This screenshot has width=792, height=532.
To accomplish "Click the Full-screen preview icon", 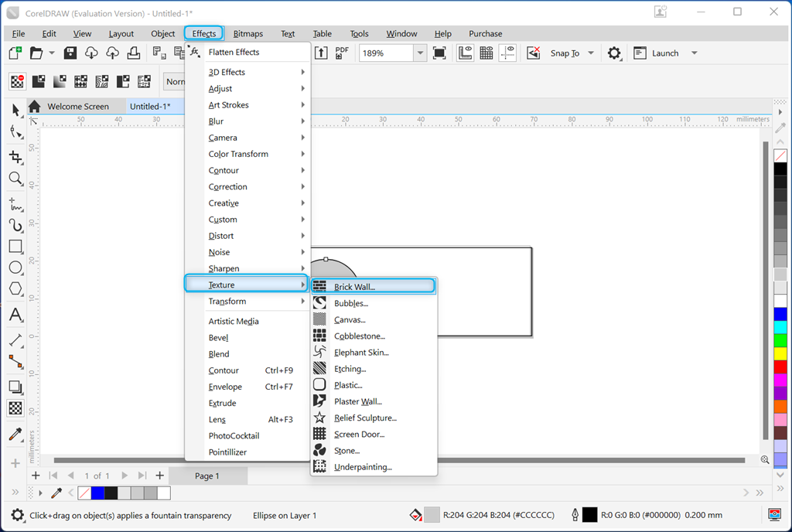I will [439, 53].
